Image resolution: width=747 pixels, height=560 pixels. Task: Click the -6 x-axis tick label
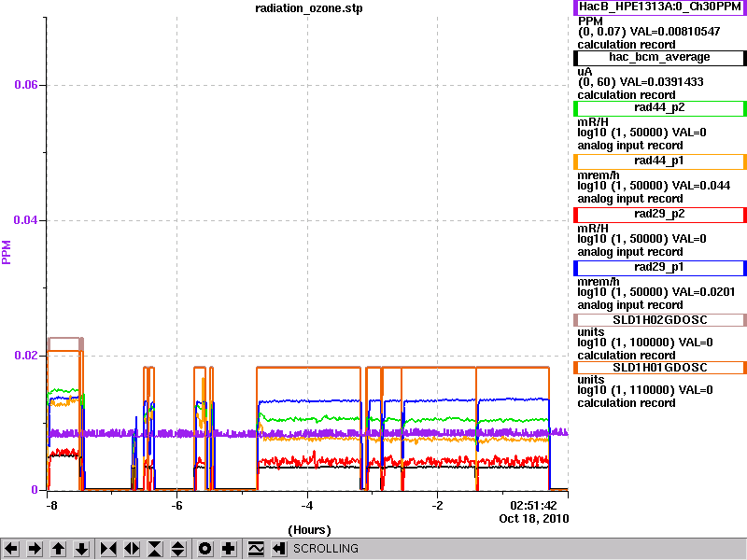(176, 505)
